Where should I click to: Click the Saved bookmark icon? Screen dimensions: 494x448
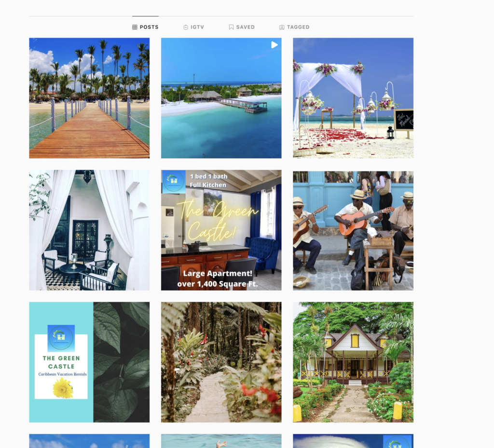231,27
